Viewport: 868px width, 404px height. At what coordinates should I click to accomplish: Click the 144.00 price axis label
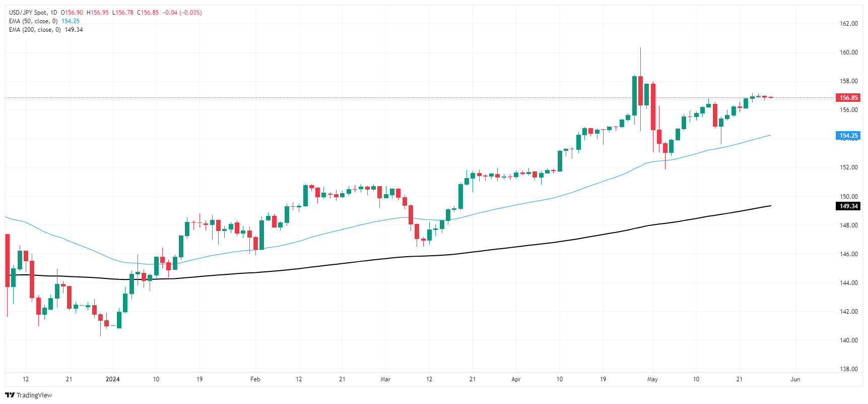(x=848, y=283)
